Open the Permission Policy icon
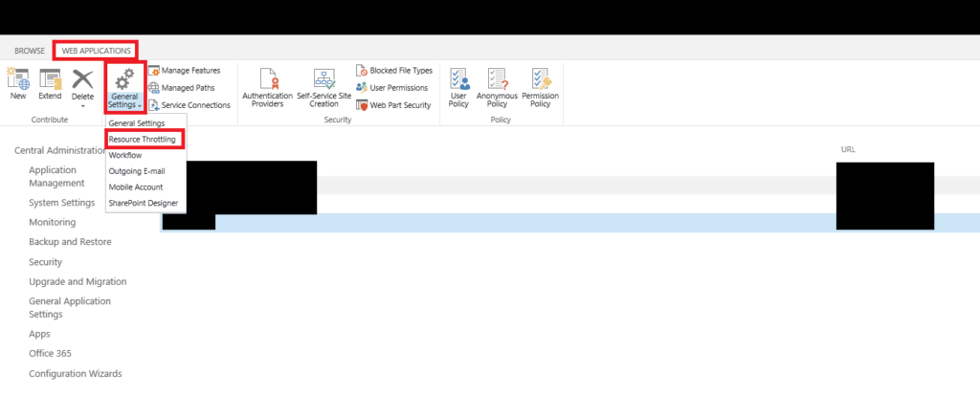 click(540, 78)
